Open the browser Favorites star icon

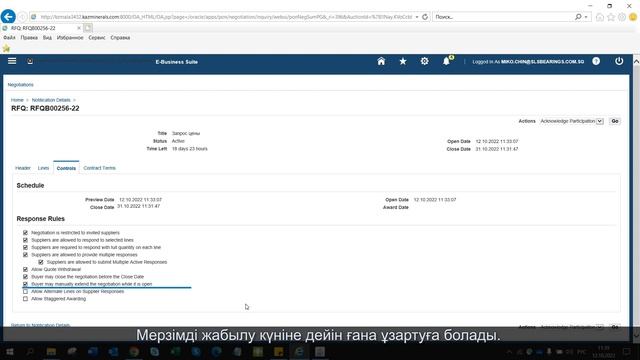pos(611,17)
